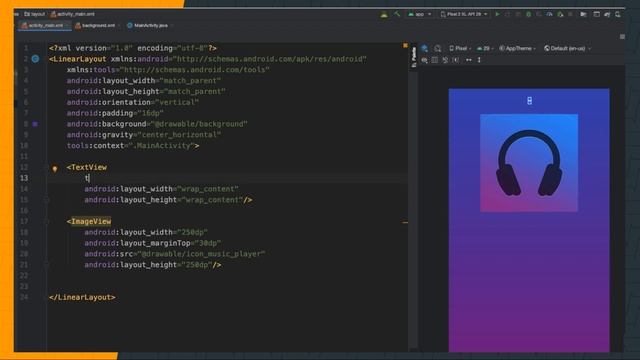Click the orientation for preview icon
Screen dimensions: 640x360
pyautogui.click(x=438, y=48)
